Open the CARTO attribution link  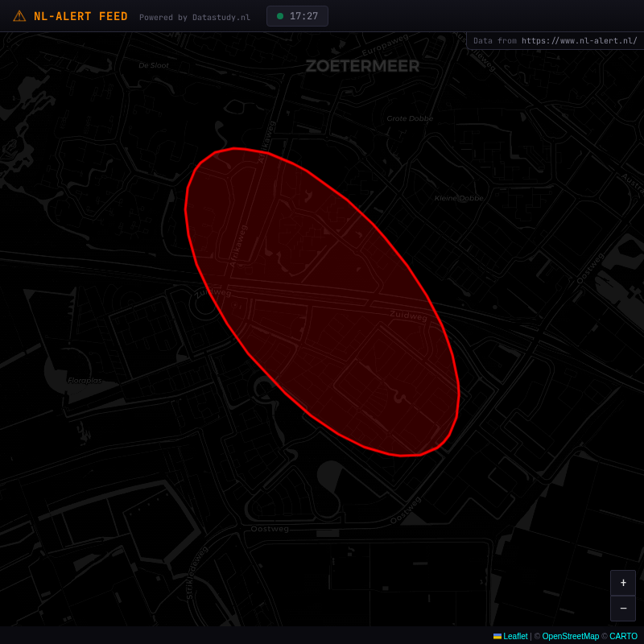point(623,636)
